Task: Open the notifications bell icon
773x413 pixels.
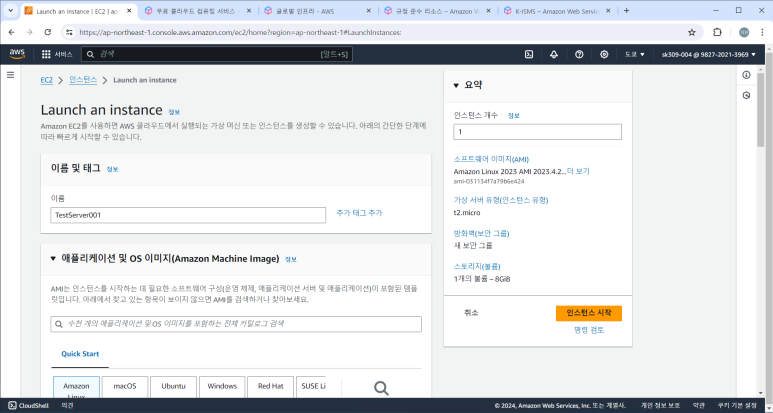Action: 554,54
